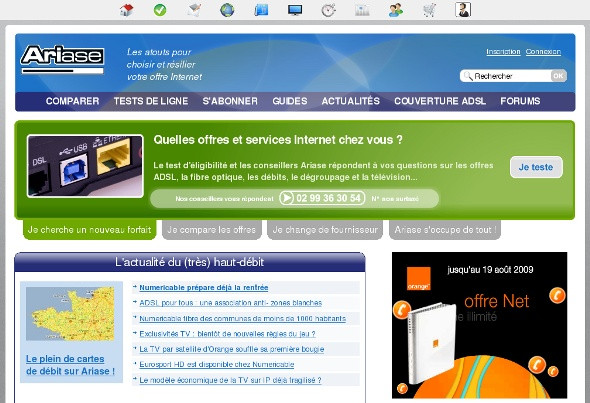Screen dimensions: 590x403
Task: Click the stopwatch speed test icon
Action: [328, 10]
